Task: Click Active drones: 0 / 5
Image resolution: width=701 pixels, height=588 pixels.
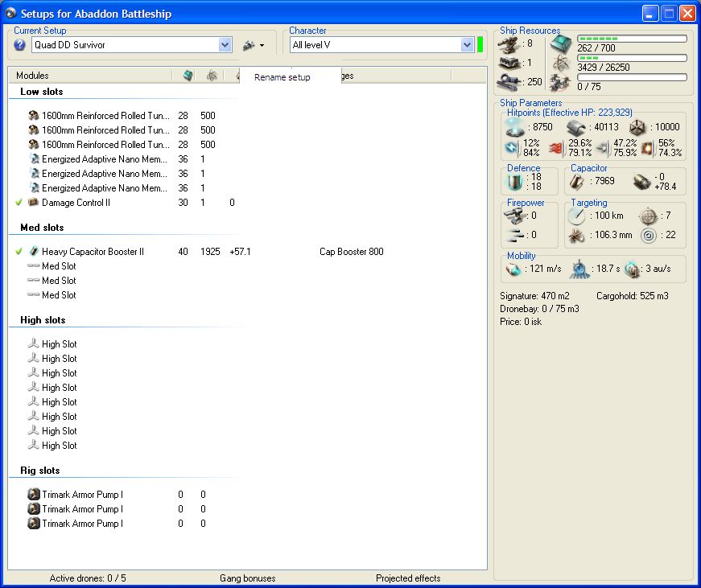Action: click(x=88, y=578)
